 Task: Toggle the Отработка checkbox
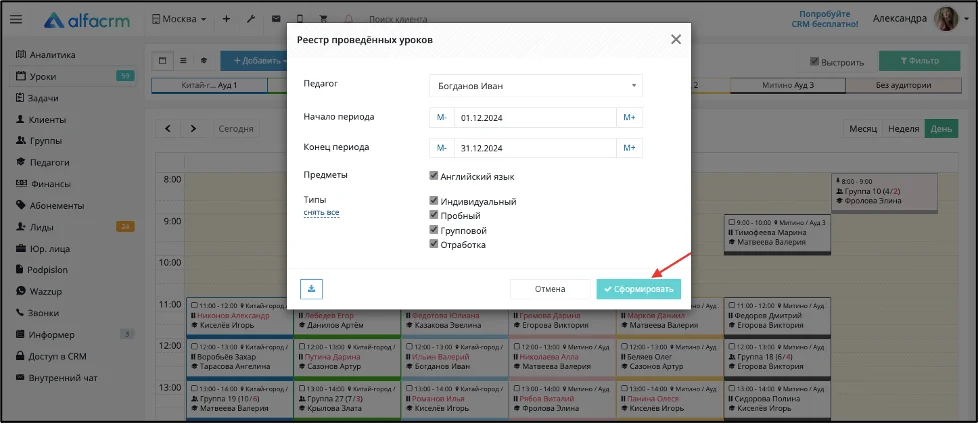(434, 244)
